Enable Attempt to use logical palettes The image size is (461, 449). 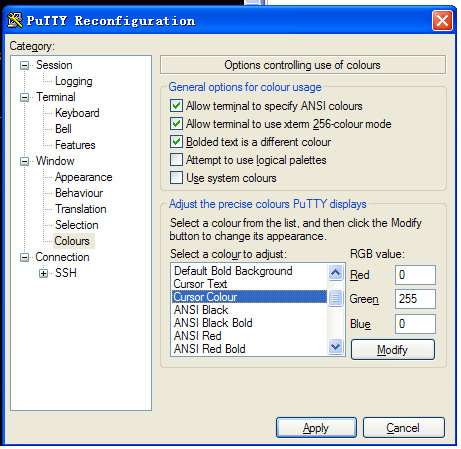176,160
